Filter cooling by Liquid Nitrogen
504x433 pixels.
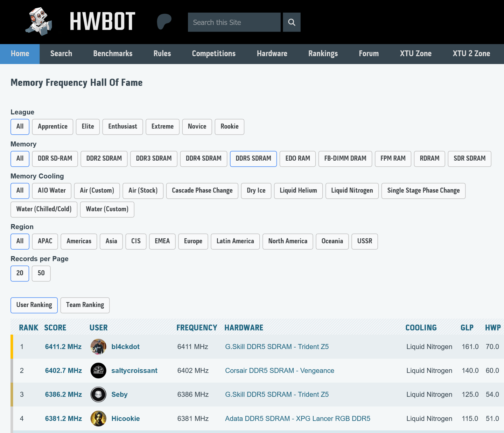point(352,191)
